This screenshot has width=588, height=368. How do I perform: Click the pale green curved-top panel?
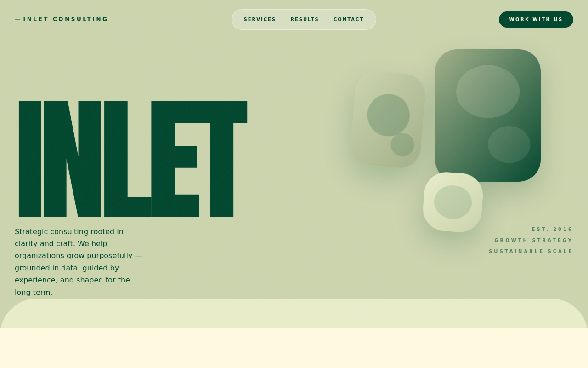pos(294,313)
